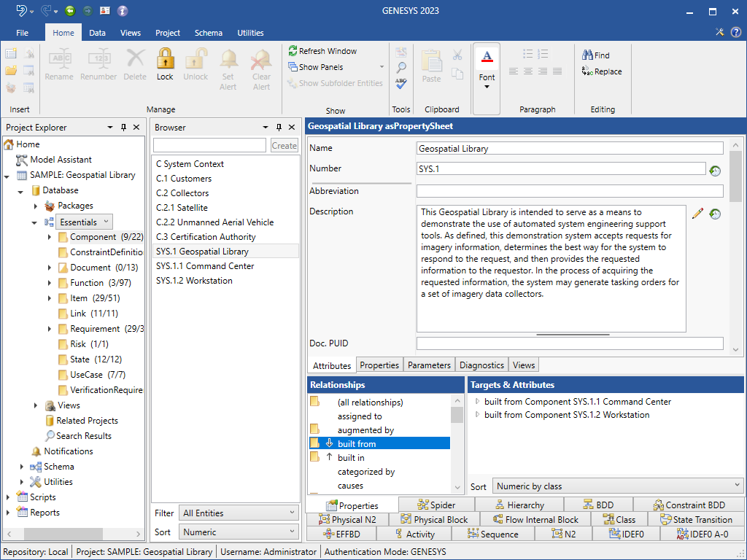Viewport: 747px width, 560px height.
Task: Click the Name input field
Action: coord(570,148)
